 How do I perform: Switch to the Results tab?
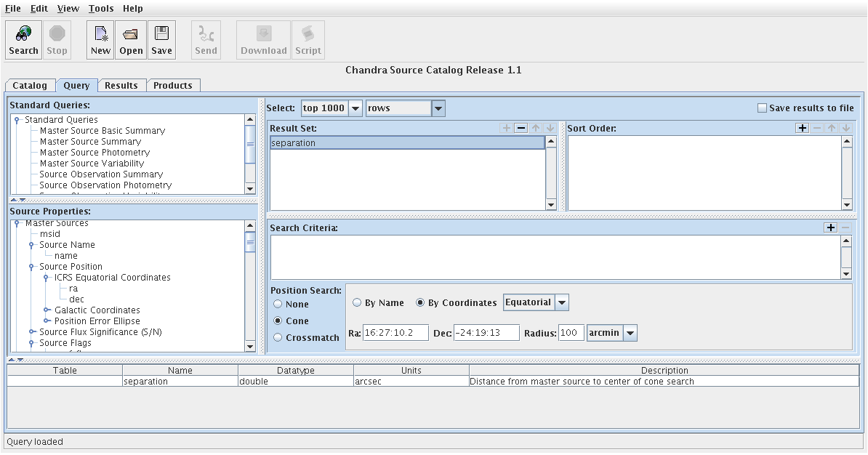click(x=121, y=85)
